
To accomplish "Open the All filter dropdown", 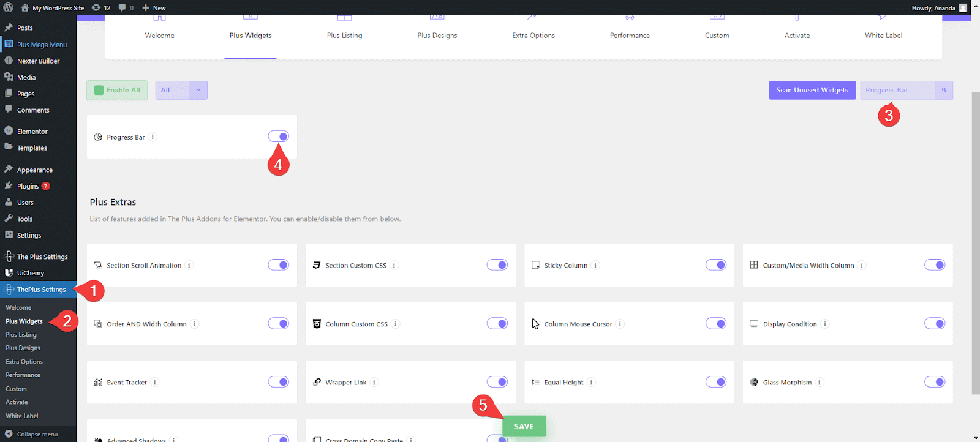I will 181,90.
